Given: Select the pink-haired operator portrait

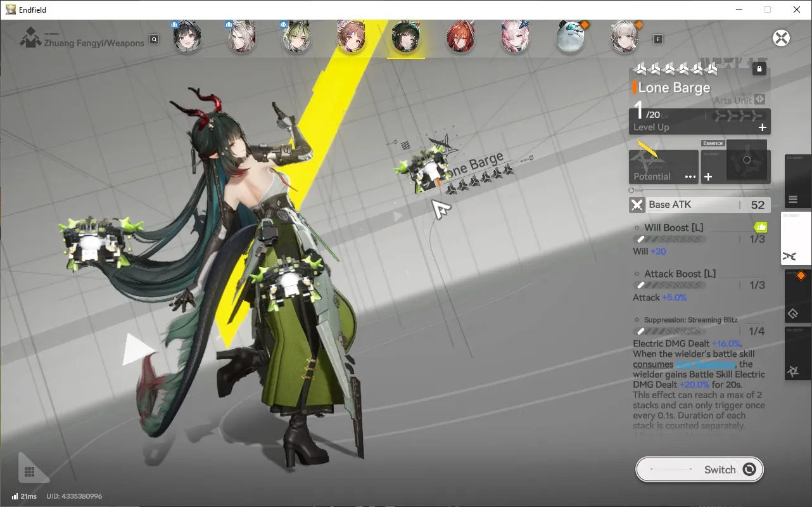Looking at the screenshot, I should pos(515,37).
